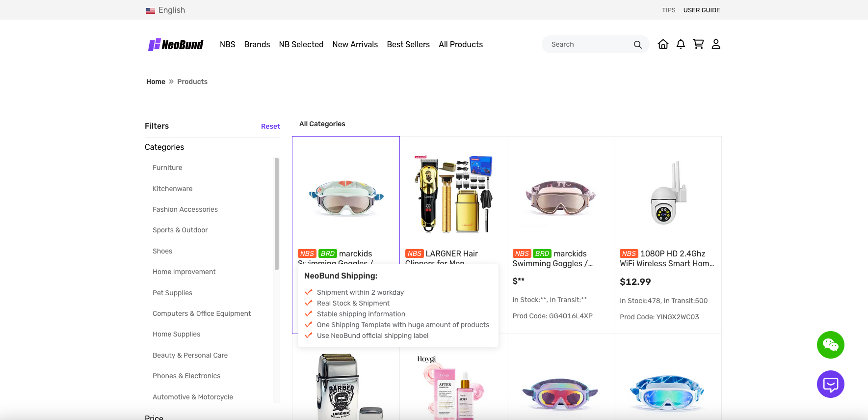The height and width of the screenshot is (420, 868).
Task: Click 'Shipment within 2 workday' text
Action: tap(360, 292)
